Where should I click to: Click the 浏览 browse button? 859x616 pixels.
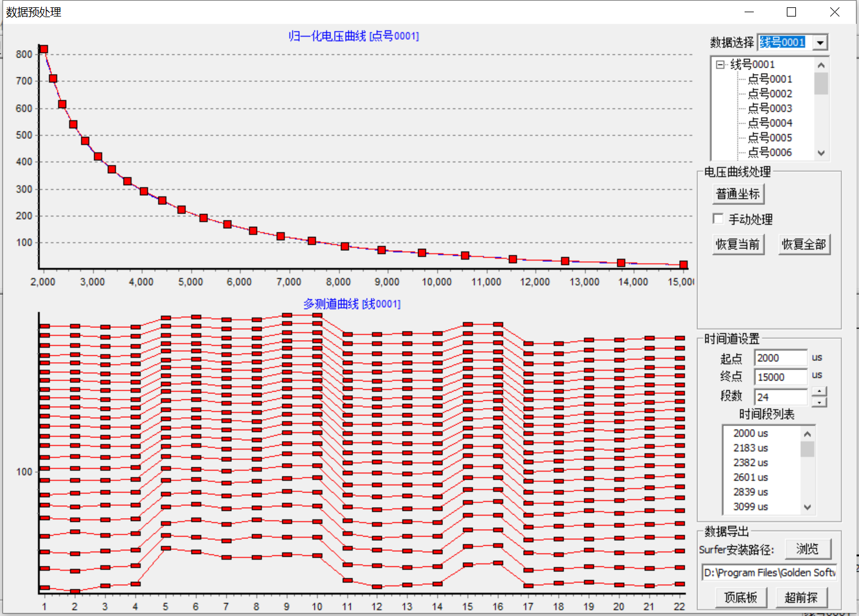coord(808,549)
